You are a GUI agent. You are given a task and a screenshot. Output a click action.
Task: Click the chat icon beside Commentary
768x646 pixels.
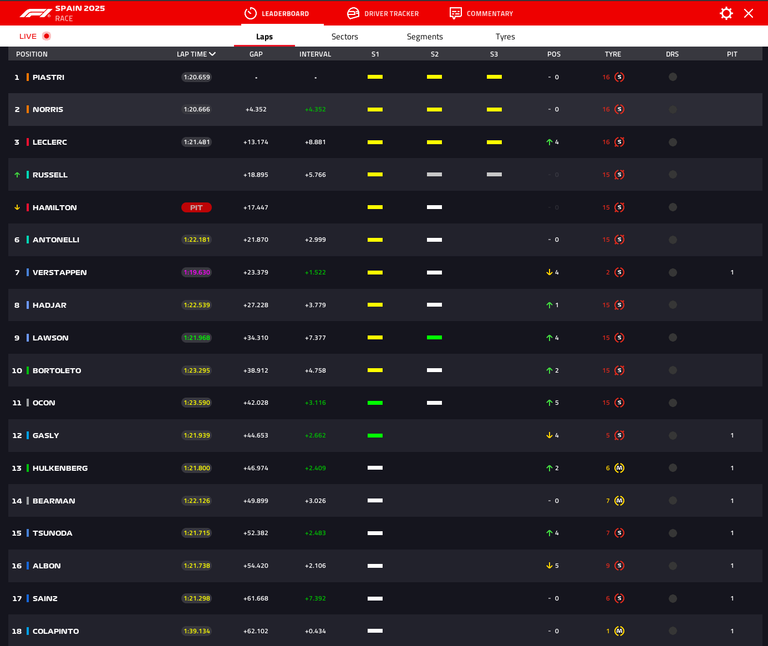click(456, 13)
